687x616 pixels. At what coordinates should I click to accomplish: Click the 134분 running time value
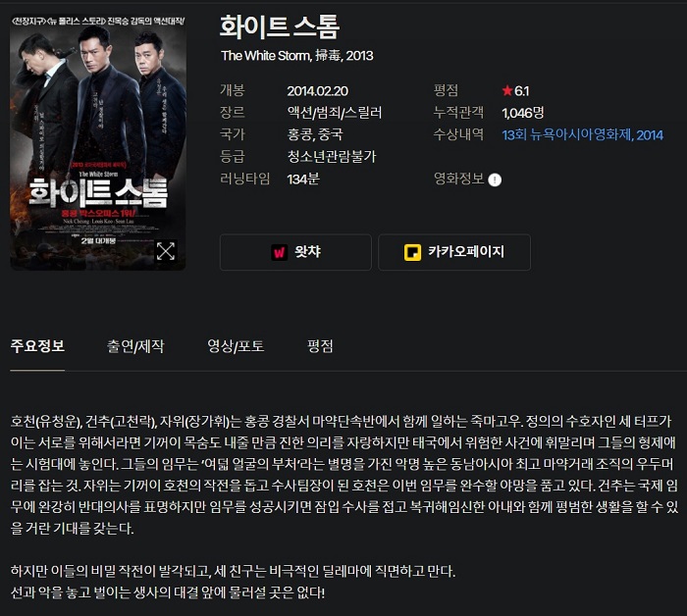303,179
